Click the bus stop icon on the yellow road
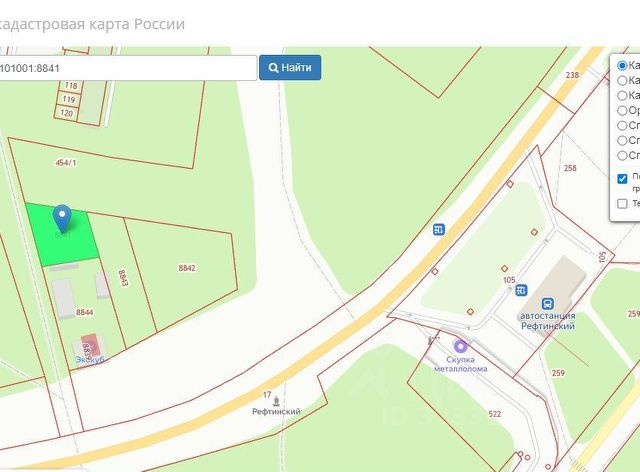 (439, 229)
